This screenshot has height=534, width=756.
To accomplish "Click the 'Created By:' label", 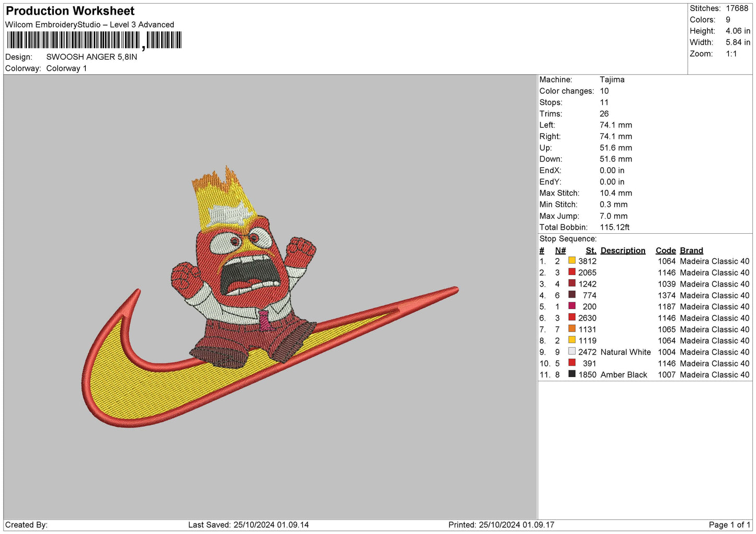I will [x=26, y=525].
